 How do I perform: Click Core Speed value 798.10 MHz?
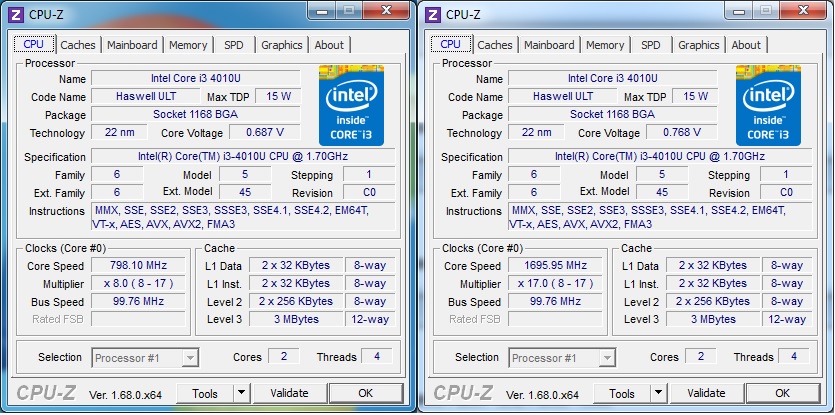138,265
